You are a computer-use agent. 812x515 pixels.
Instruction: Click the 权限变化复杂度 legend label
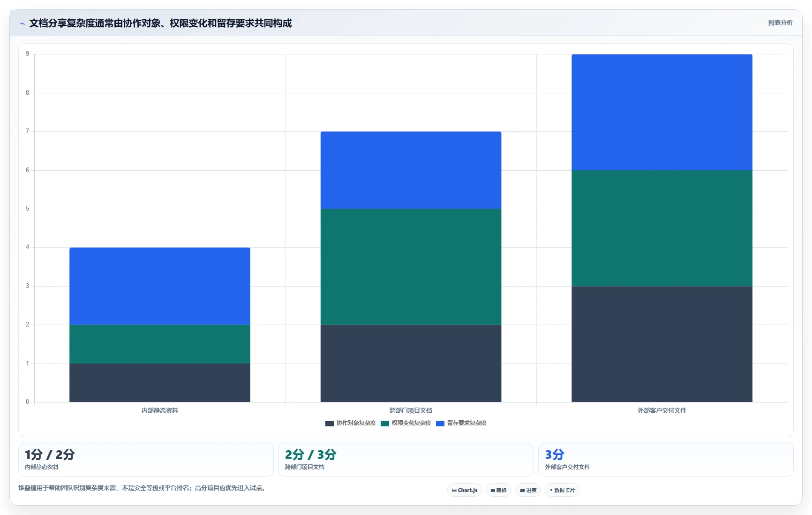pyautogui.click(x=412, y=423)
